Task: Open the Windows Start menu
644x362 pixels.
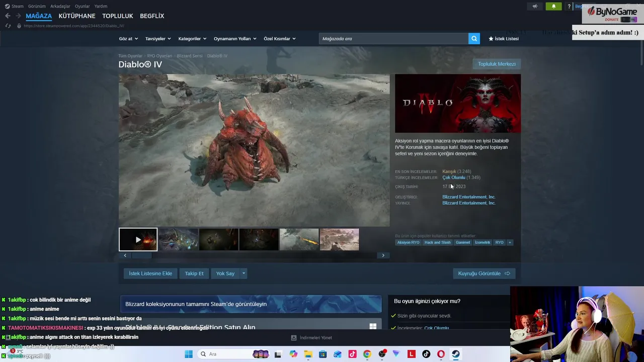Action: [189, 354]
